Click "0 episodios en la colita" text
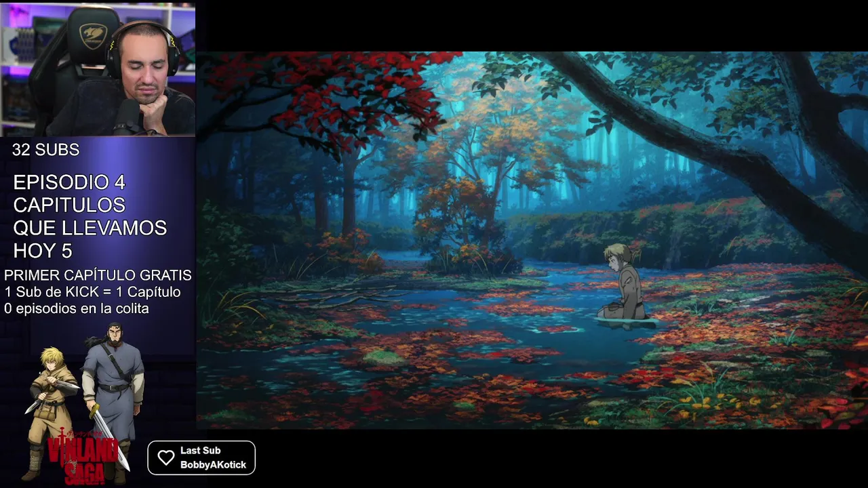Viewport: 868px width, 488px height. coord(77,308)
